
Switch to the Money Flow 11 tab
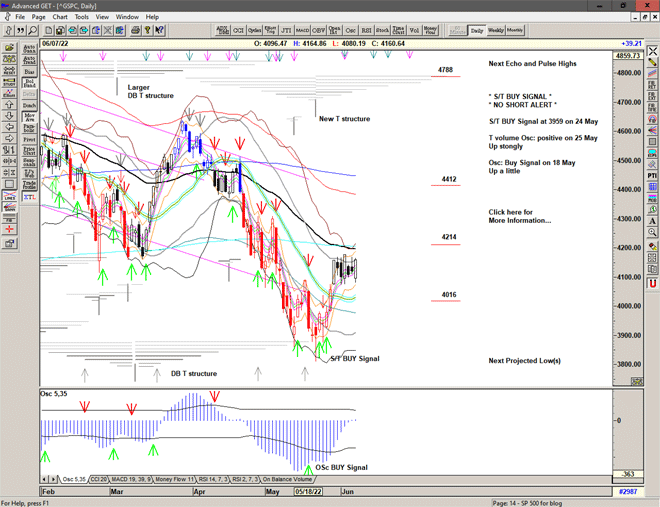point(171,480)
